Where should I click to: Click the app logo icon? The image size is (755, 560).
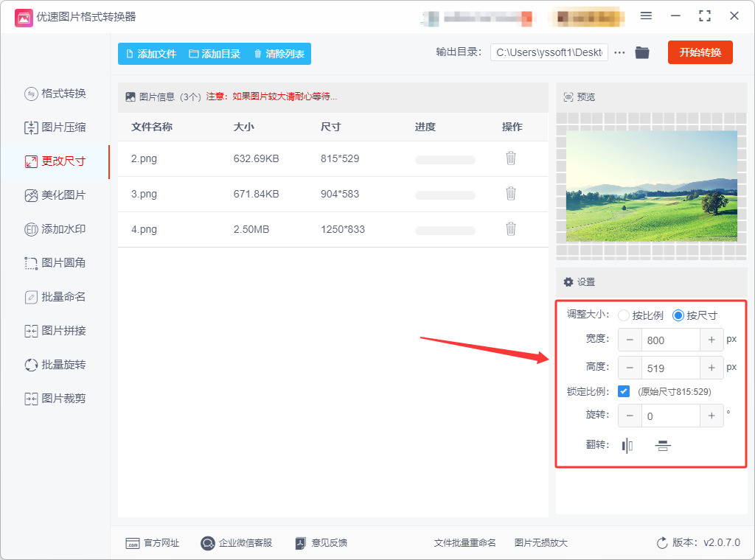(24, 18)
